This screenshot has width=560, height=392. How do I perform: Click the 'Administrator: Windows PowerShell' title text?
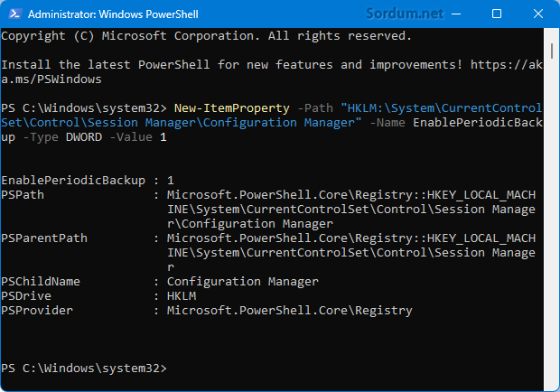click(113, 14)
